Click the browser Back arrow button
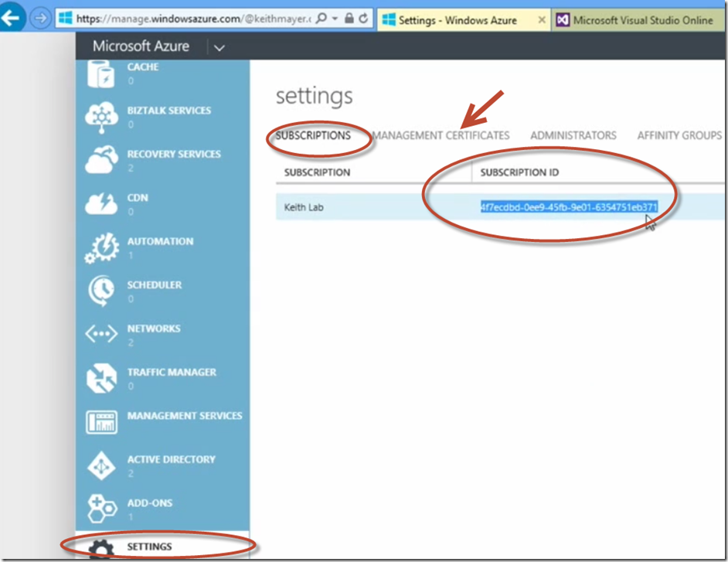The height and width of the screenshot is (562, 728). (x=11, y=18)
